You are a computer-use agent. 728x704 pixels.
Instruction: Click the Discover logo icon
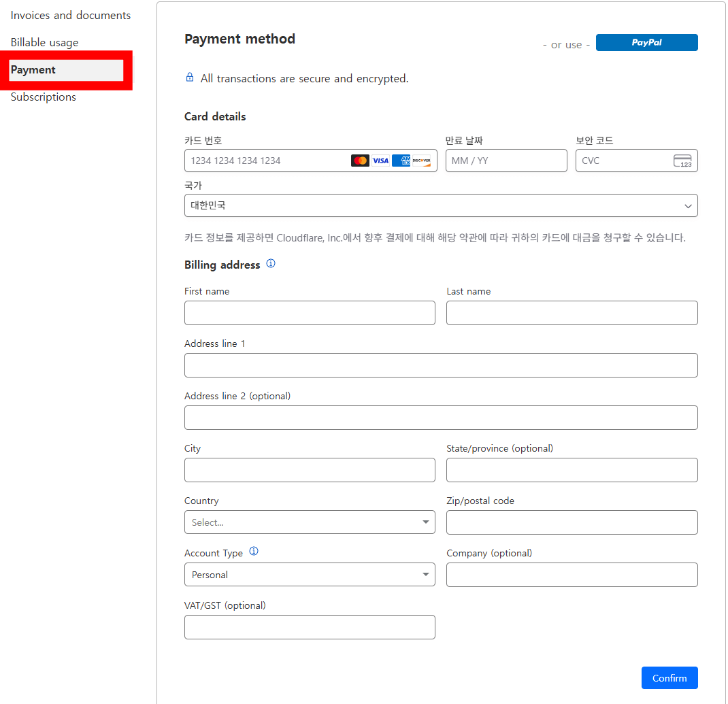(422, 161)
